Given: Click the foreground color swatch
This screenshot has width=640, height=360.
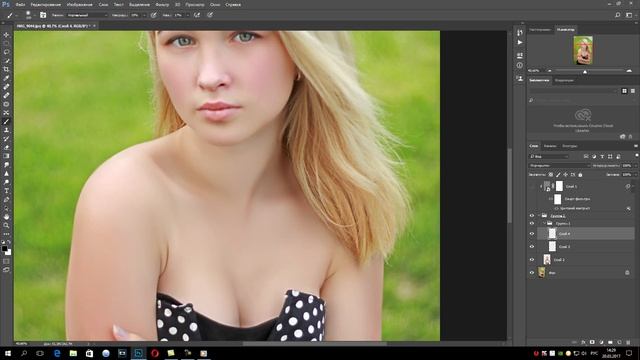Looking at the screenshot, I should (4, 249).
